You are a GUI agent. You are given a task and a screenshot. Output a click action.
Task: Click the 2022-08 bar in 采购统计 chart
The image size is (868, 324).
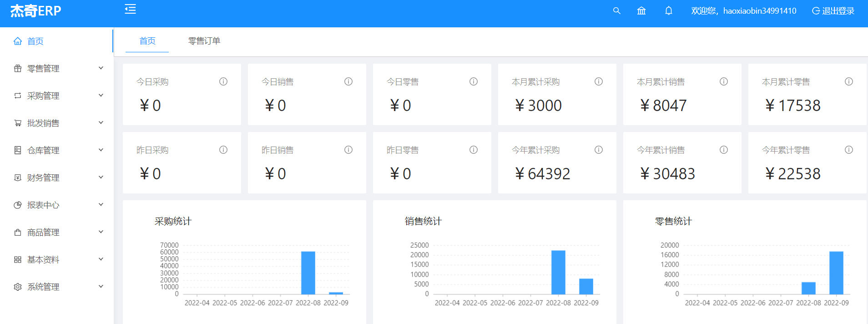[x=308, y=273]
